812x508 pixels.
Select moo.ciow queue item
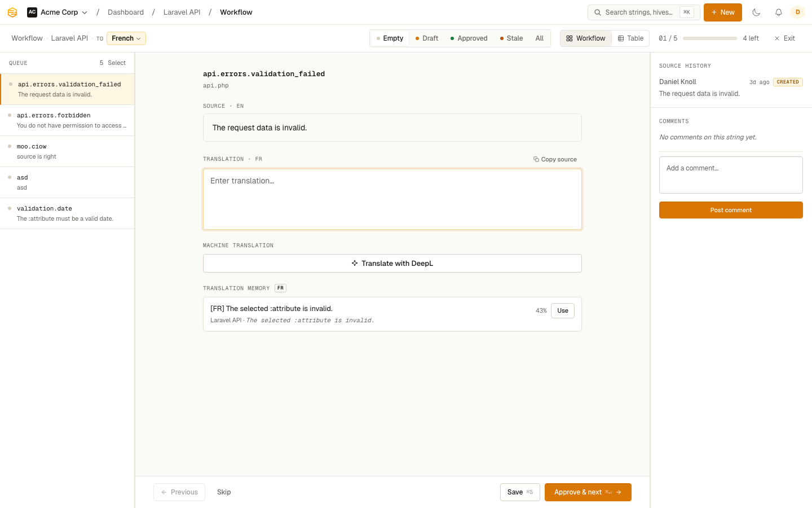tap(67, 151)
